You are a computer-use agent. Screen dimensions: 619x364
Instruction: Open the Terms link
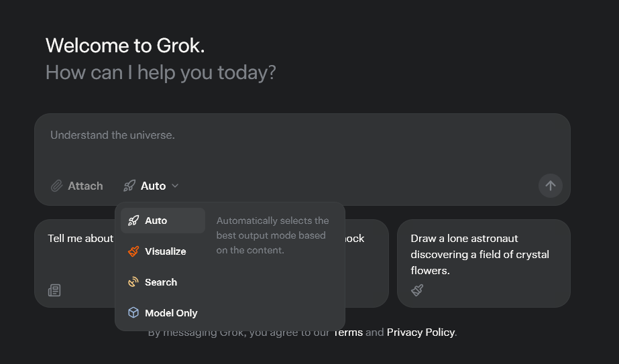348,332
